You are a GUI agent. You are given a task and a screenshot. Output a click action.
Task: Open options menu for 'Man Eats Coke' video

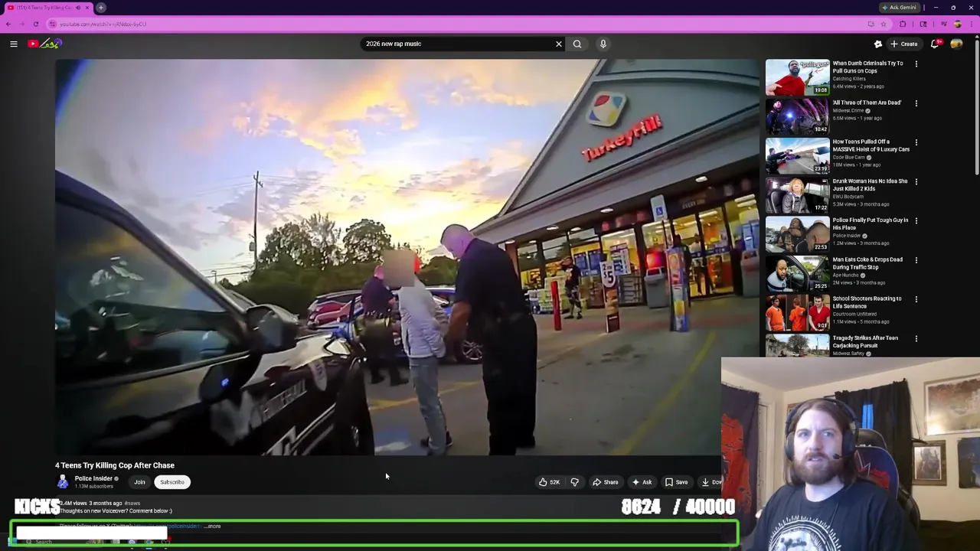pos(916,260)
